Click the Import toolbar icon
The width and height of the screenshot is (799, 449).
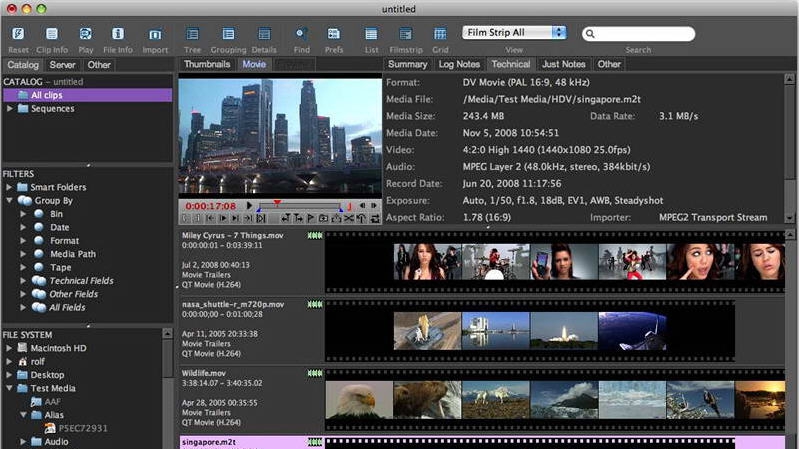click(155, 34)
